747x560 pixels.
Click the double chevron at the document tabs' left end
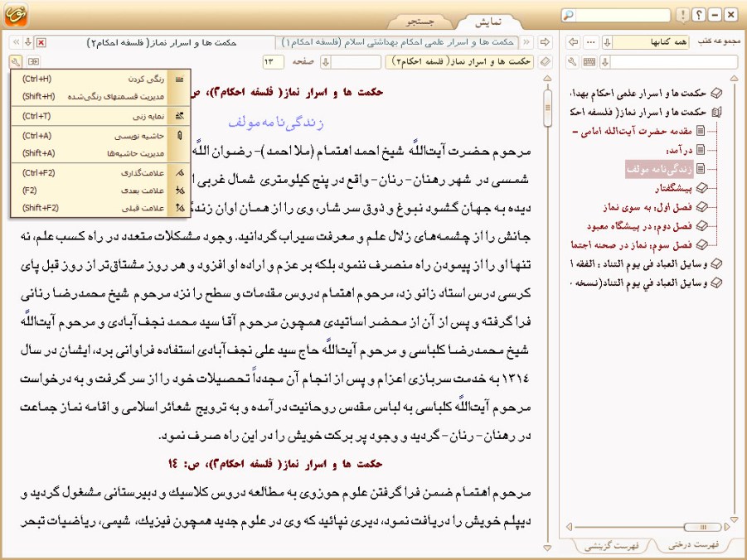(x=17, y=42)
